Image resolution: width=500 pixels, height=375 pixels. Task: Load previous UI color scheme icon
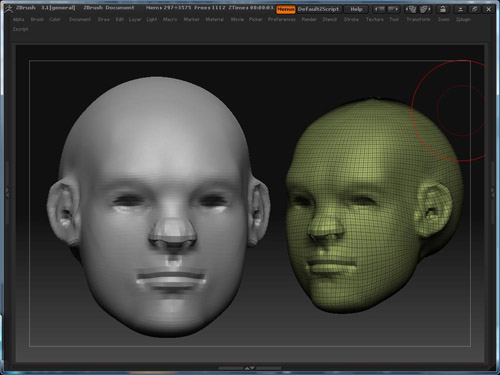411,9
